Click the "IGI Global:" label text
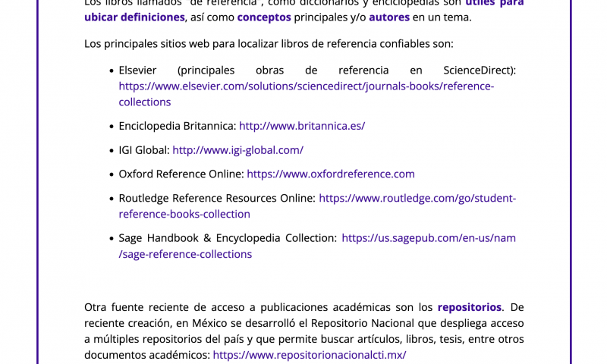 coord(144,150)
